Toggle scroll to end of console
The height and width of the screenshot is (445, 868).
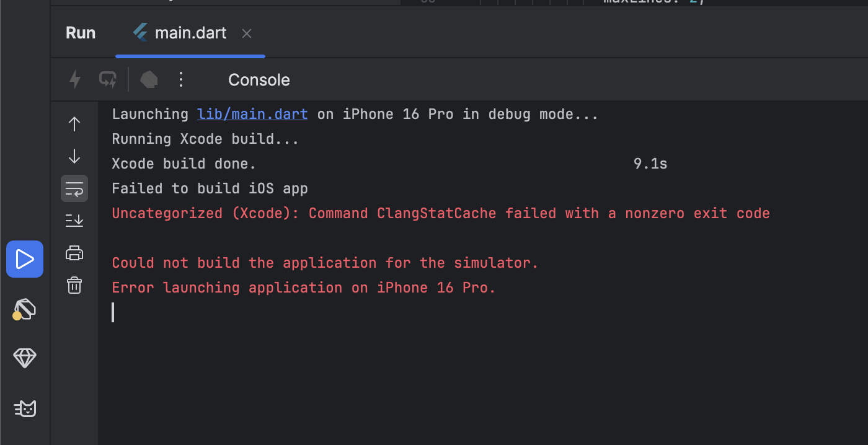pyautogui.click(x=74, y=220)
